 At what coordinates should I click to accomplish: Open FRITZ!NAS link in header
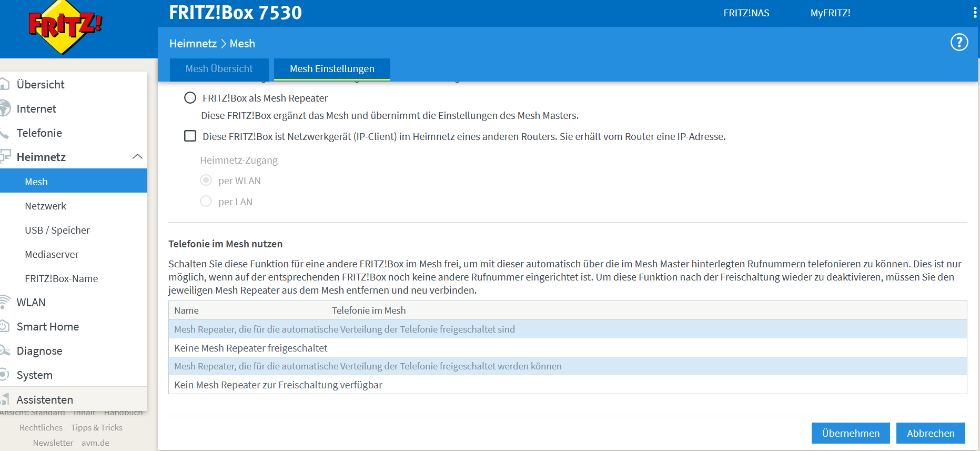coord(746,13)
